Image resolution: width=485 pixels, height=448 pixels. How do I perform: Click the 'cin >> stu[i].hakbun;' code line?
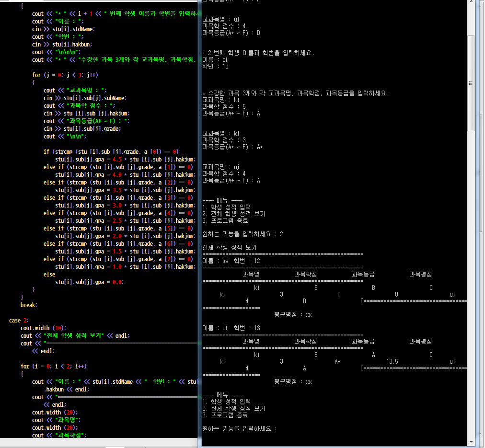(62, 44)
